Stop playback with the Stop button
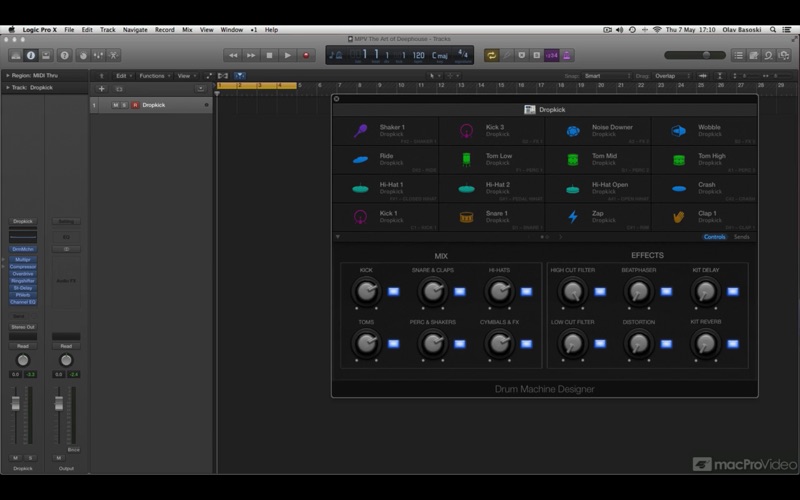This screenshot has height=500, width=800. pyautogui.click(x=269, y=55)
